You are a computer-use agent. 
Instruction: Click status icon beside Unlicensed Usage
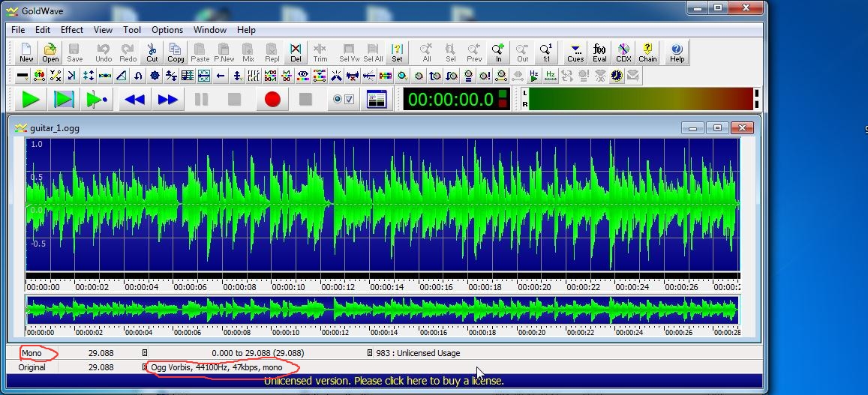tap(370, 353)
